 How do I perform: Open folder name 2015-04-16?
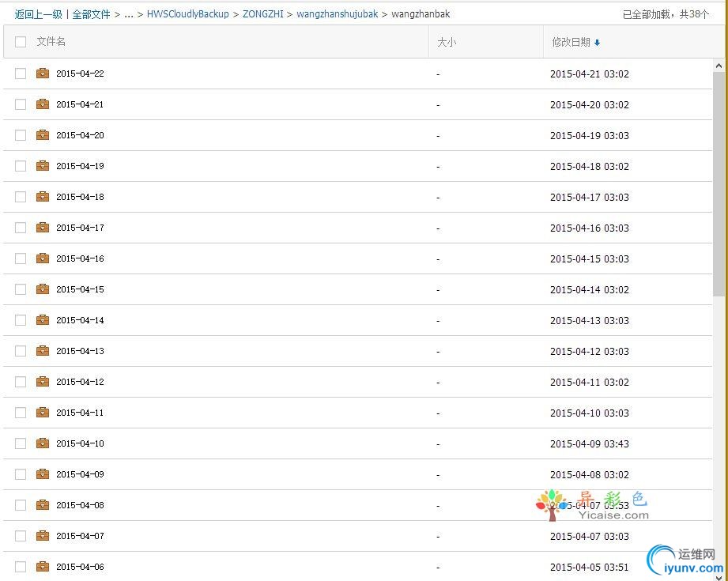(81, 258)
